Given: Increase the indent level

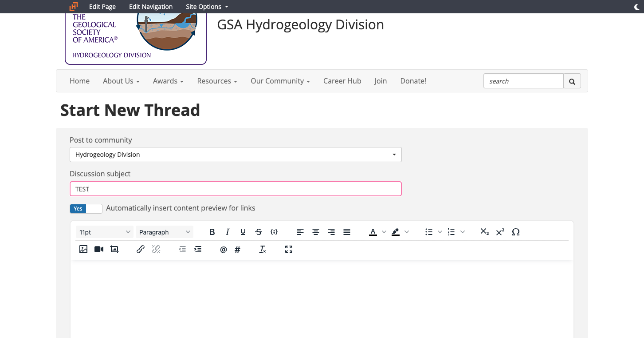Looking at the screenshot, I should click(x=198, y=250).
